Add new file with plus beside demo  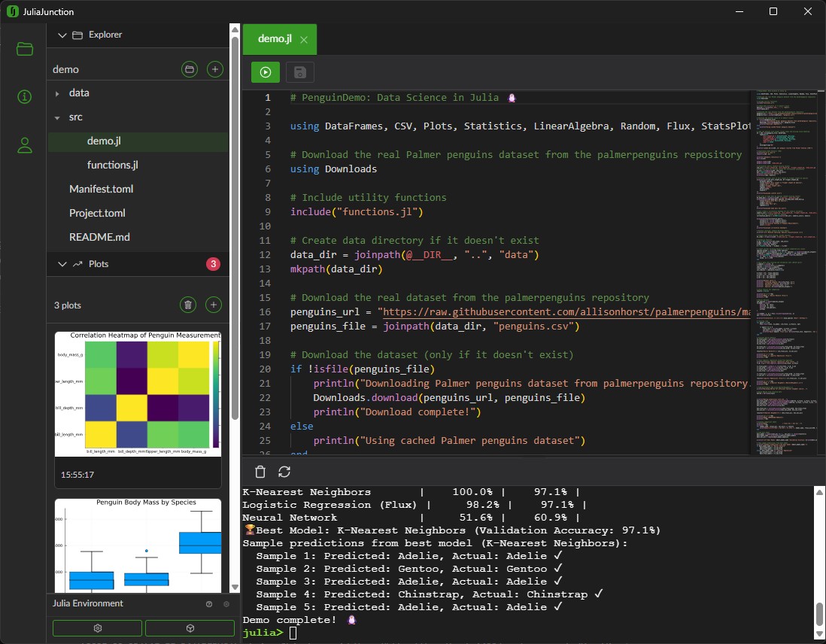[x=215, y=69]
